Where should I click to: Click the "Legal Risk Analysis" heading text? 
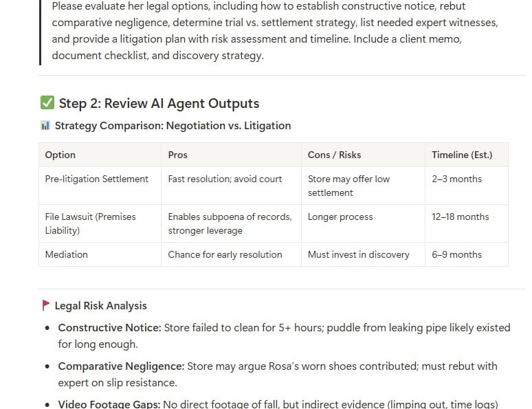coord(100,306)
